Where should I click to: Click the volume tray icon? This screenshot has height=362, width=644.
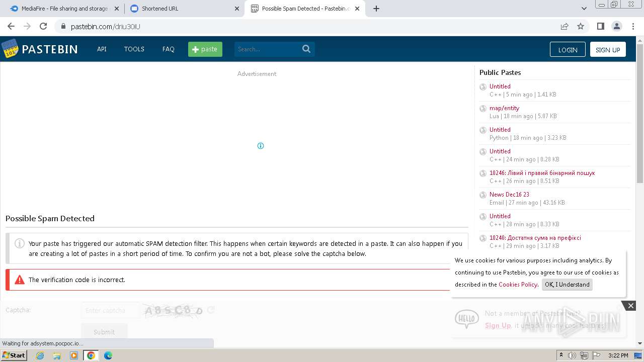[x=572, y=355]
